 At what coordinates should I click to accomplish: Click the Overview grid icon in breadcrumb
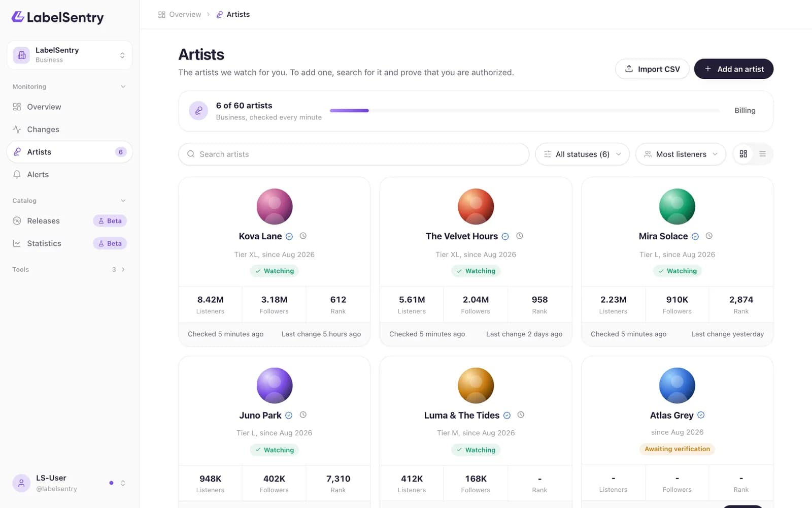(x=162, y=15)
